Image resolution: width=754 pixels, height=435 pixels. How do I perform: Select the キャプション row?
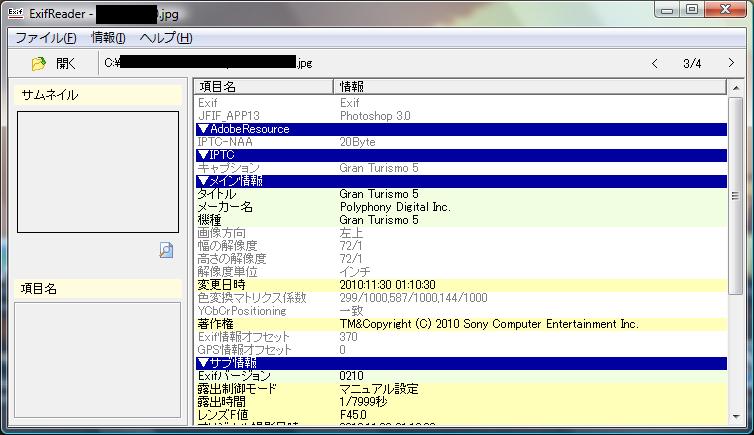pos(462,168)
